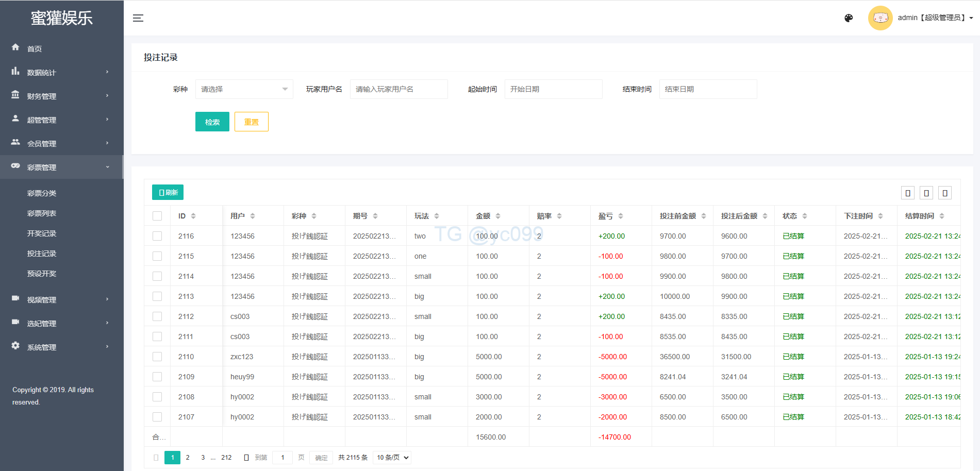
Task: Click the 重置 reset button
Action: (x=251, y=122)
